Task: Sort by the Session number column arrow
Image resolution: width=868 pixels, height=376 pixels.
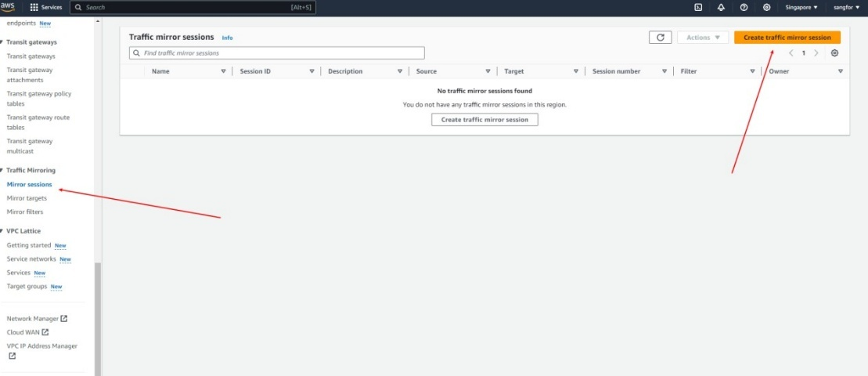Action: coord(665,71)
